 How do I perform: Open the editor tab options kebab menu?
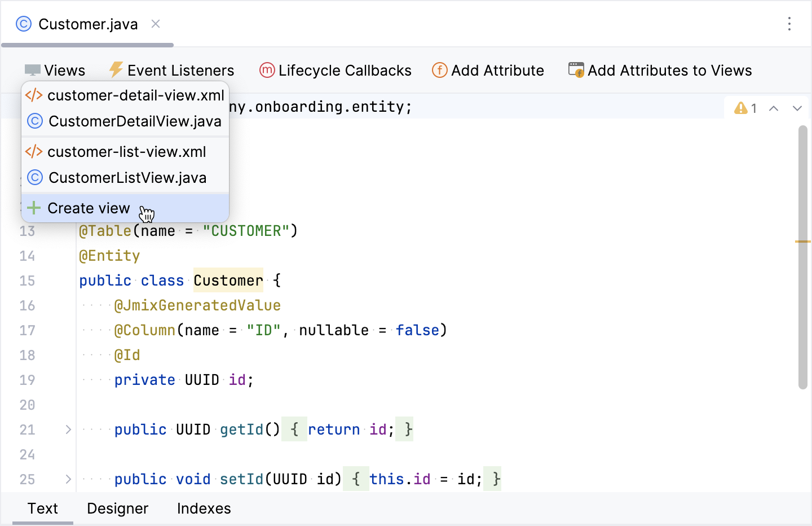789,24
